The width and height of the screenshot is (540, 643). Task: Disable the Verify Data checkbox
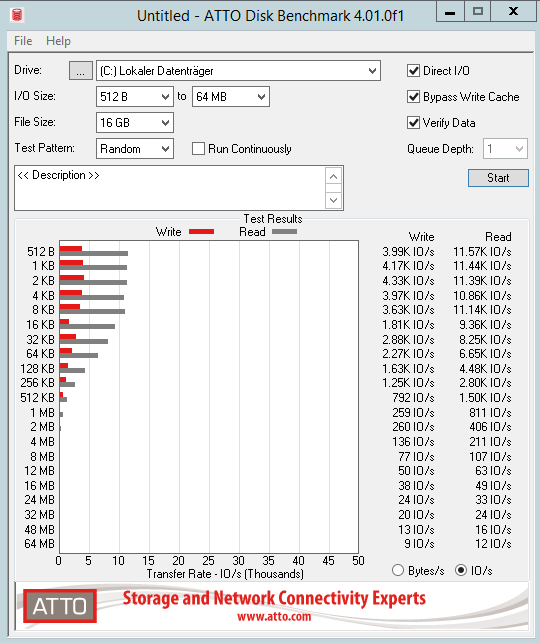click(x=413, y=123)
